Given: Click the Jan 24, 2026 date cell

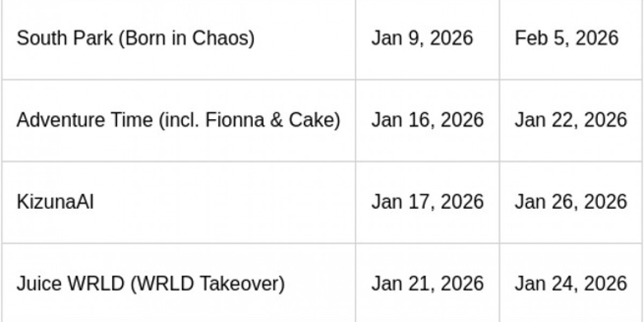Looking at the screenshot, I should (x=570, y=283).
